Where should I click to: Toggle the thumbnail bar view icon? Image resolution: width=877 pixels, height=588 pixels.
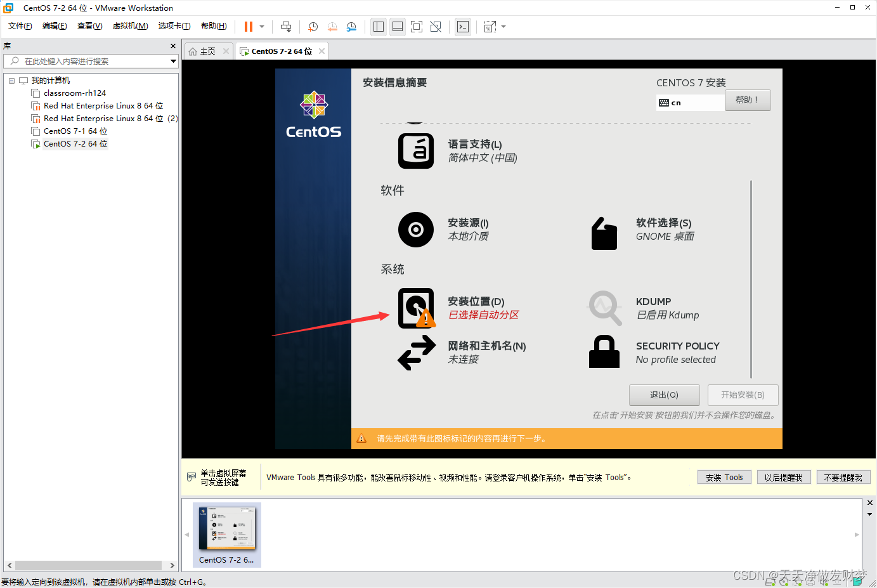[398, 27]
